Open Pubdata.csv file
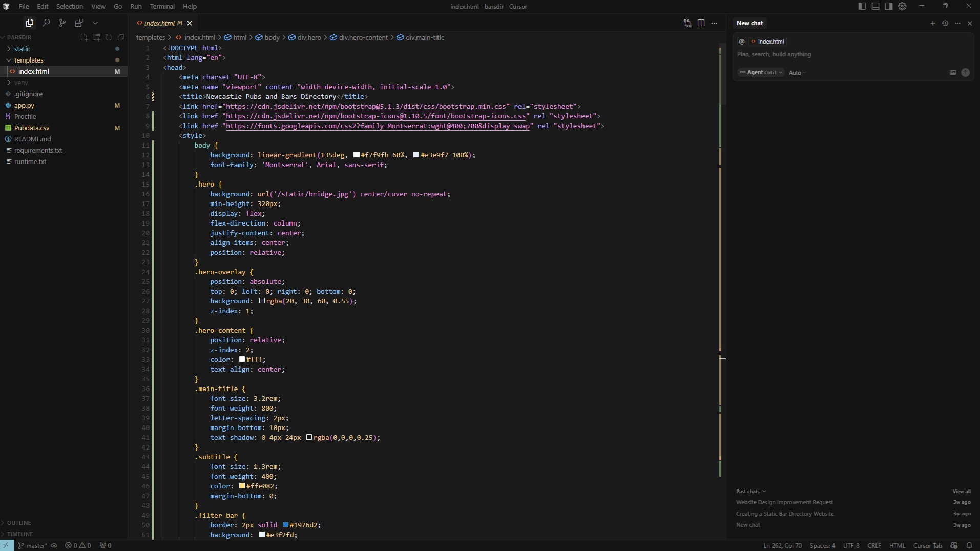980x551 pixels. coord(32,128)
